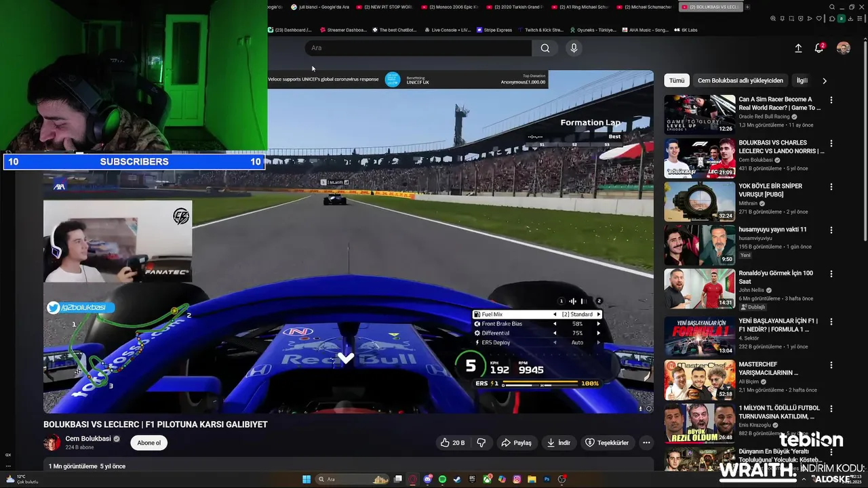Click video title BOLUKBASI VS LECLERC

point(155,424)
